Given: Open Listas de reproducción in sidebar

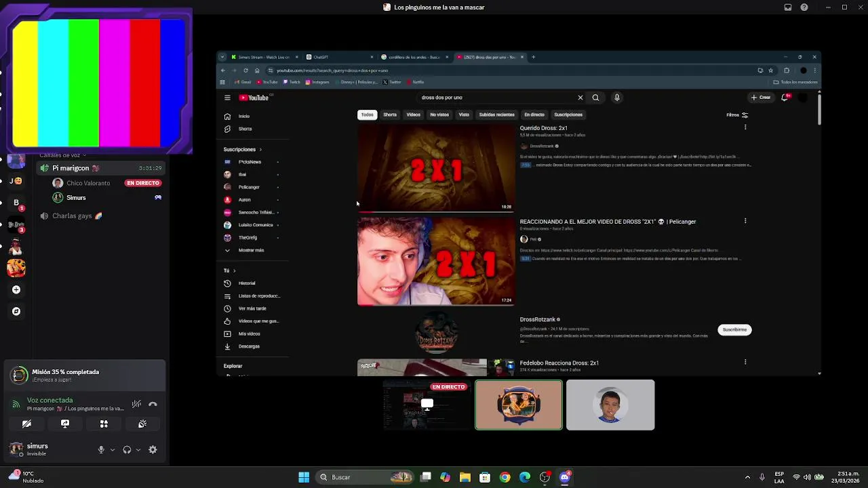Looking at the screenshot, I should (x=256, y=296).
